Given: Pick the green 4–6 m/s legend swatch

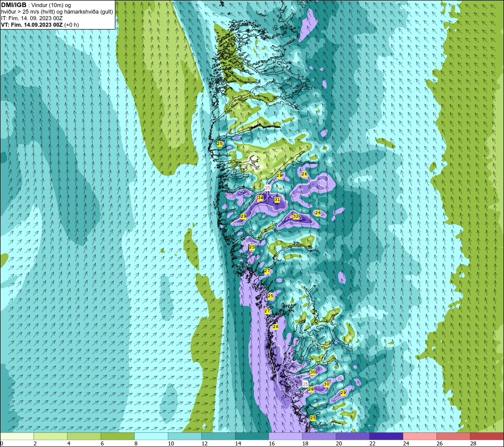Looking at the screenshot, I should (84, 436).
